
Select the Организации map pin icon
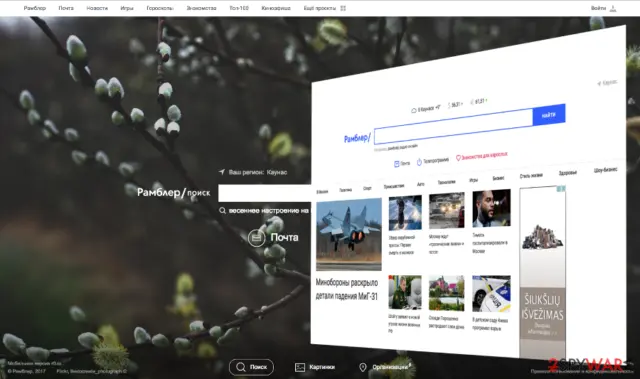click(x=362, y=367)
